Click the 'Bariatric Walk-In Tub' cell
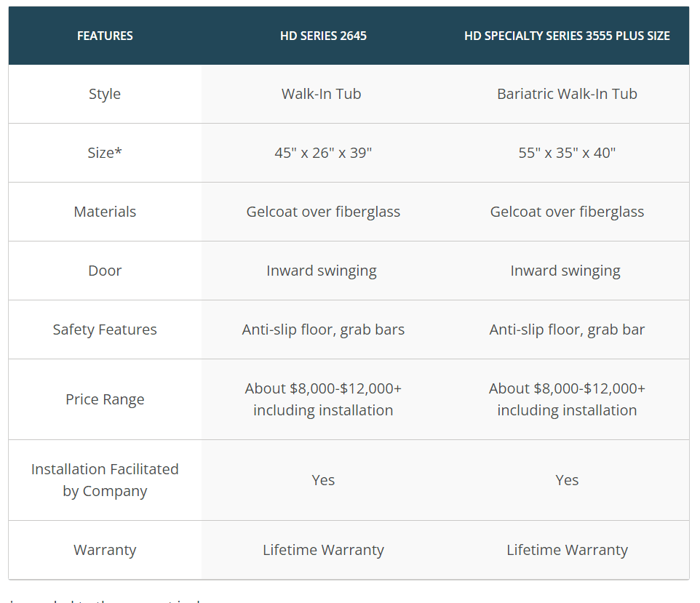Screen dimensions: 700x603 567,94
